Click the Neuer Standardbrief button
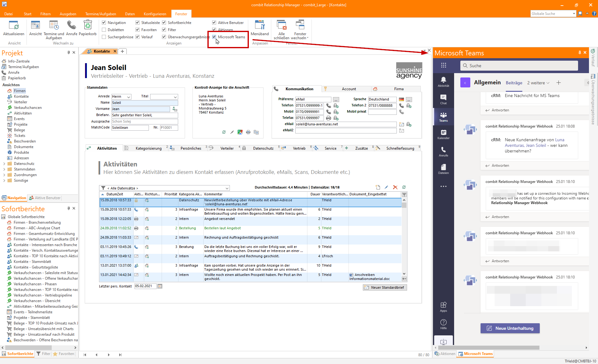 [x=385, y=287]
